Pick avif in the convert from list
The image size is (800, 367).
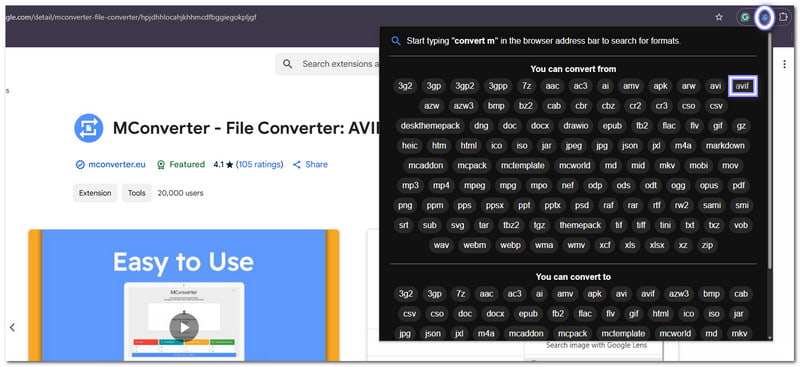point(742,86)
